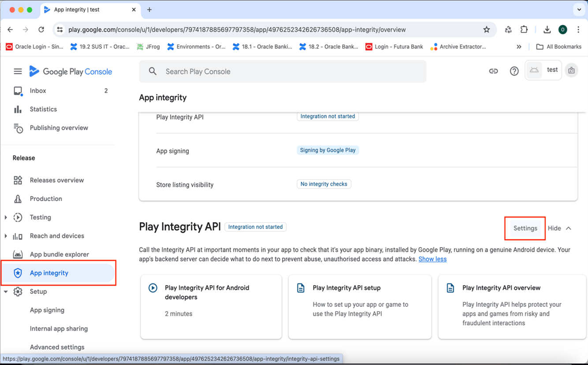The height and width of the screenshot is (365, 588).
Task: Close the App integrity tab
Action: coord(134,10)
